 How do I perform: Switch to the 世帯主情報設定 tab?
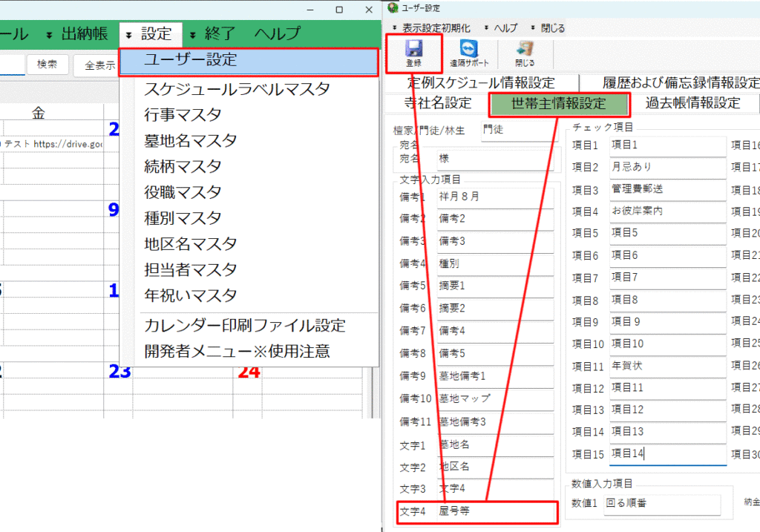pos(558,104)
